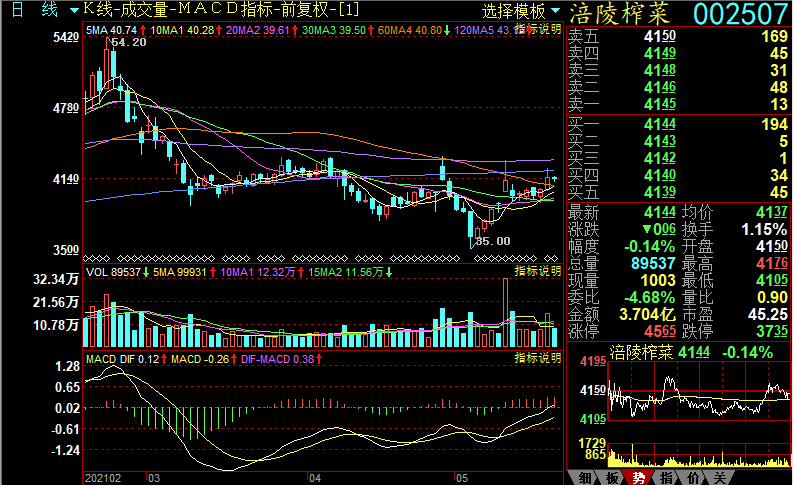Click the 最新 latest price value
Viewport: 793px width, 485px height.
tap(659, 212)
